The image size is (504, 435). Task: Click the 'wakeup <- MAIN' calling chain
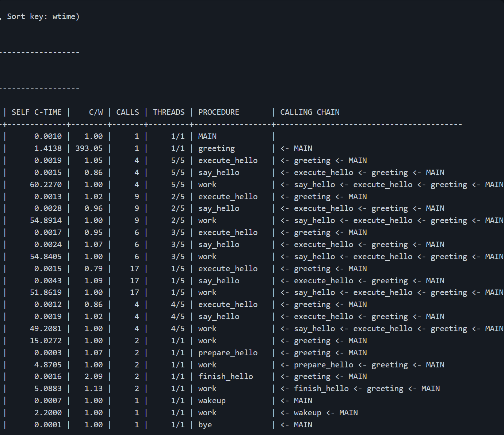319,413
